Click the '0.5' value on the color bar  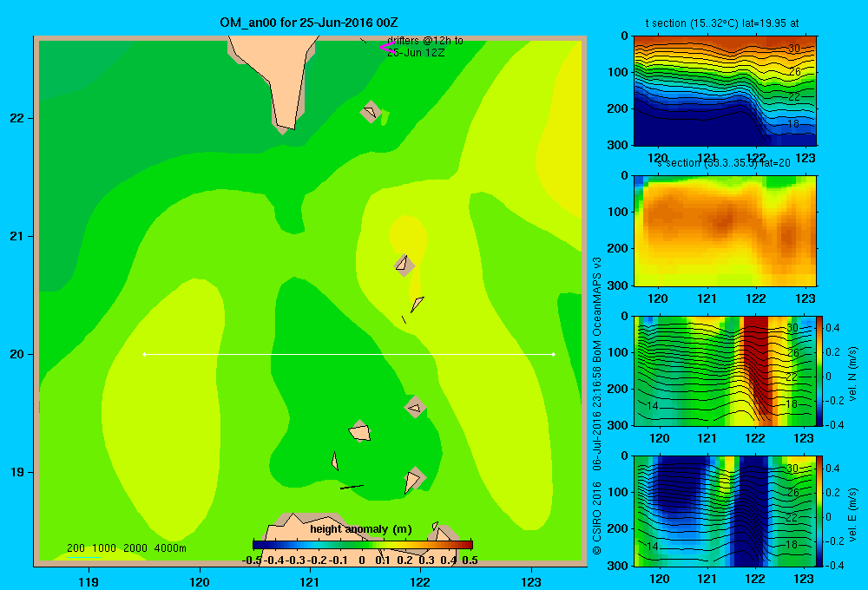(470, 560)
